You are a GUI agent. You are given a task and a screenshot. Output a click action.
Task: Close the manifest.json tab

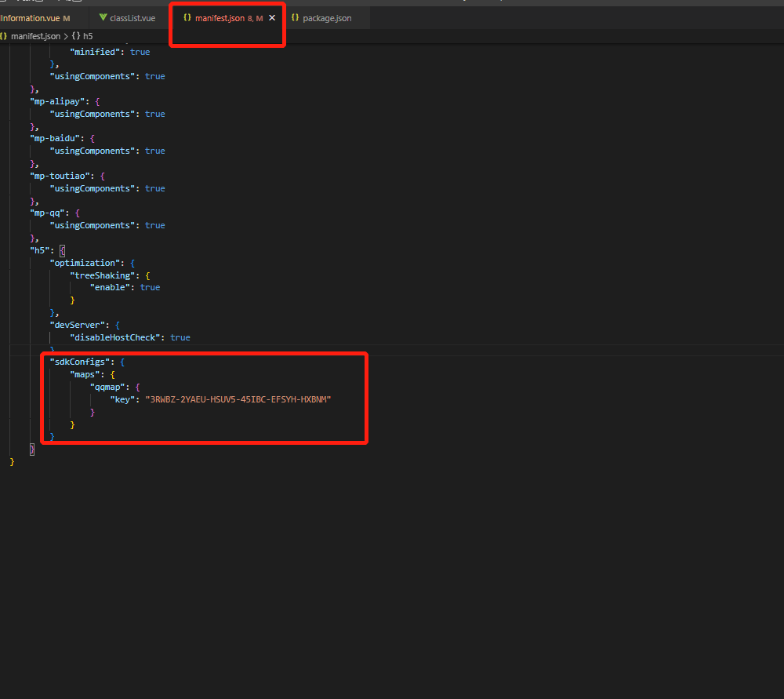[x=272, y=18]
